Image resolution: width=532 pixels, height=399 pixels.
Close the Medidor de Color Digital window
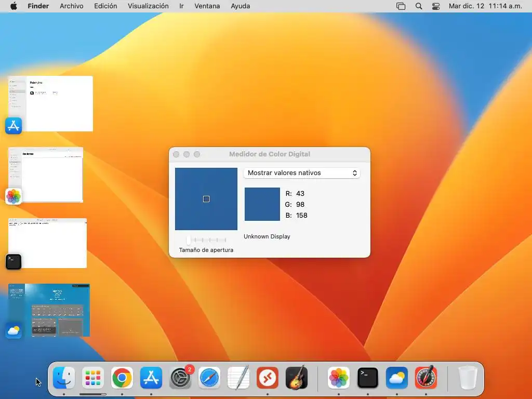pos(176,154)
